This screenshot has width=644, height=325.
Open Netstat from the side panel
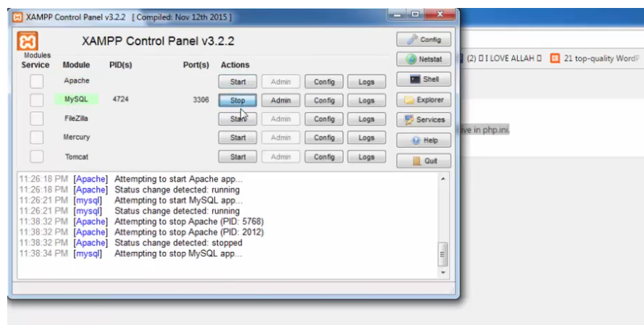coord(424,59)
